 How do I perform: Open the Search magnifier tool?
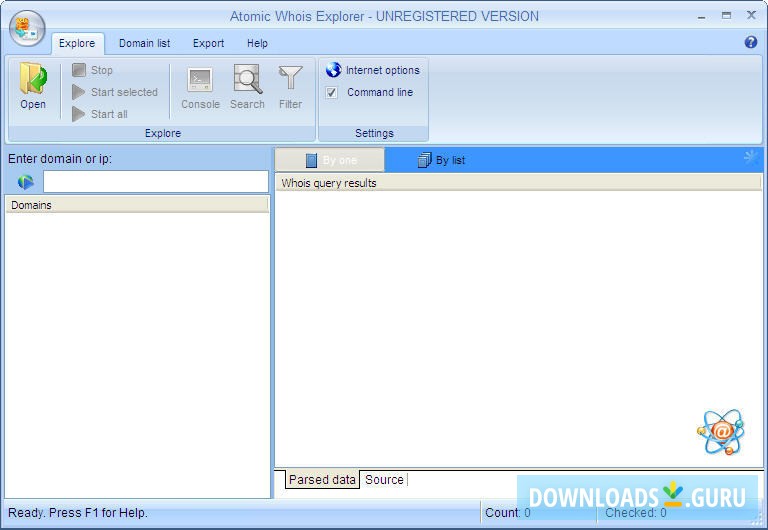[x=247, y=88]
